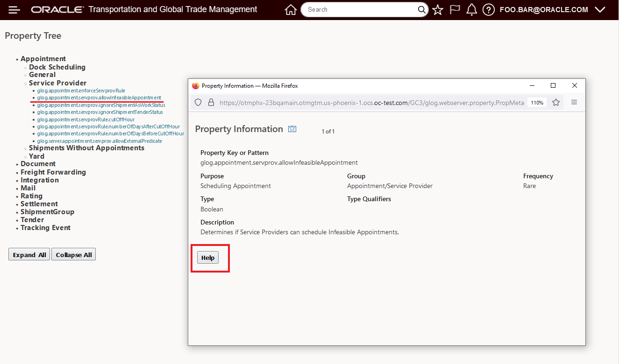Expand the user account dropdown chevron
Viewport: 619px width, 364px height.
[x=600, y=10]
